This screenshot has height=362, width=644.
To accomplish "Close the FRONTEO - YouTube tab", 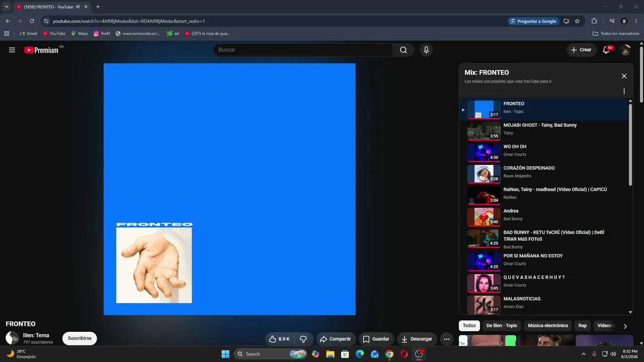I will pyautogui.click(x=86, y=7).
